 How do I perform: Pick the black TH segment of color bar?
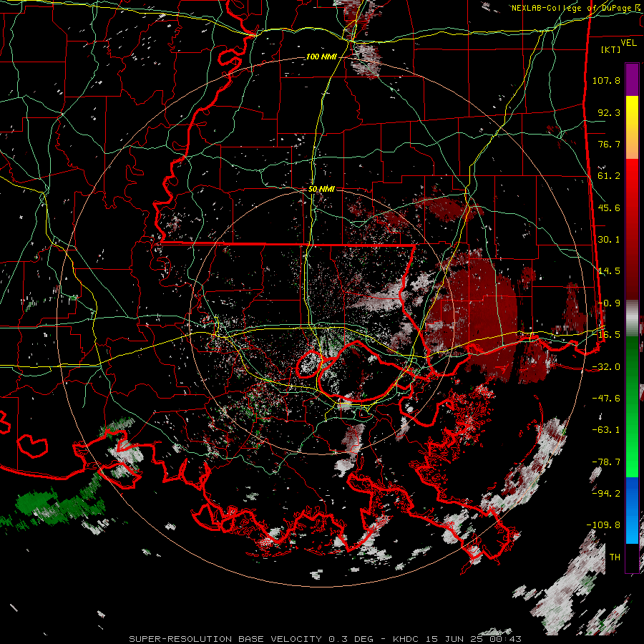(632, 557)
